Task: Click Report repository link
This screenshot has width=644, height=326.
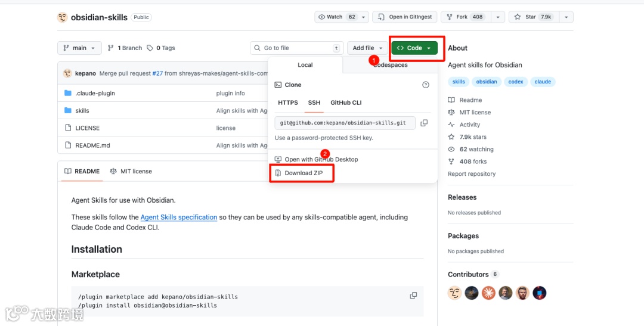Action: [x=472, y=174]
